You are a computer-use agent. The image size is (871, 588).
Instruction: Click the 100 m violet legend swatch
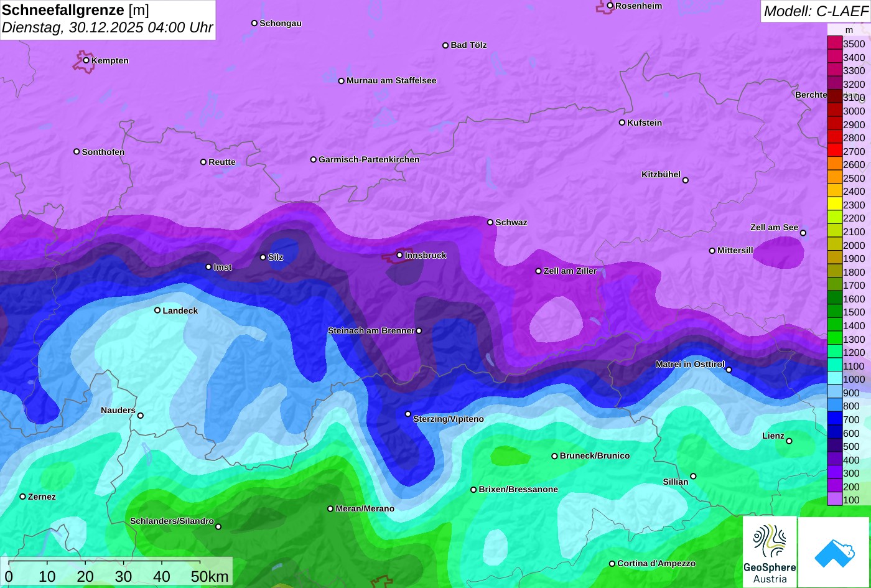coord(834,499)
